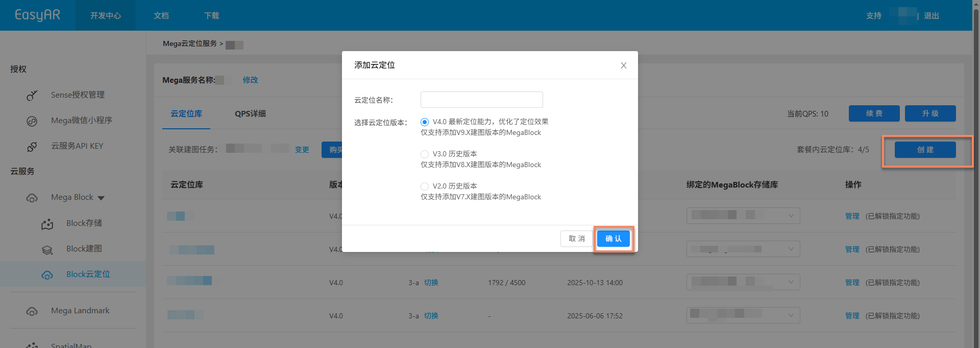Viewport: 980px width, 348px height.
Task: Click the Block云定位 cloud icon
Action: point(47,275)
